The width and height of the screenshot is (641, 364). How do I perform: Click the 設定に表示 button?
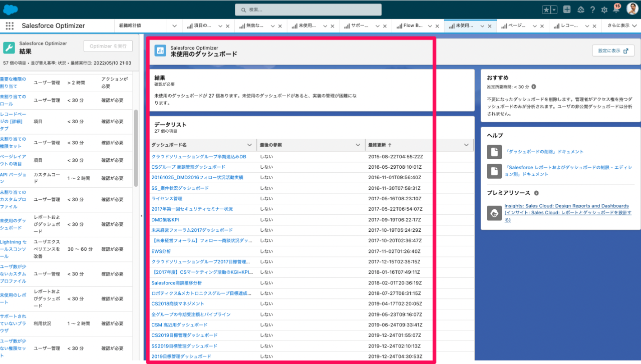pyautogui.click(x=613, y=51)
